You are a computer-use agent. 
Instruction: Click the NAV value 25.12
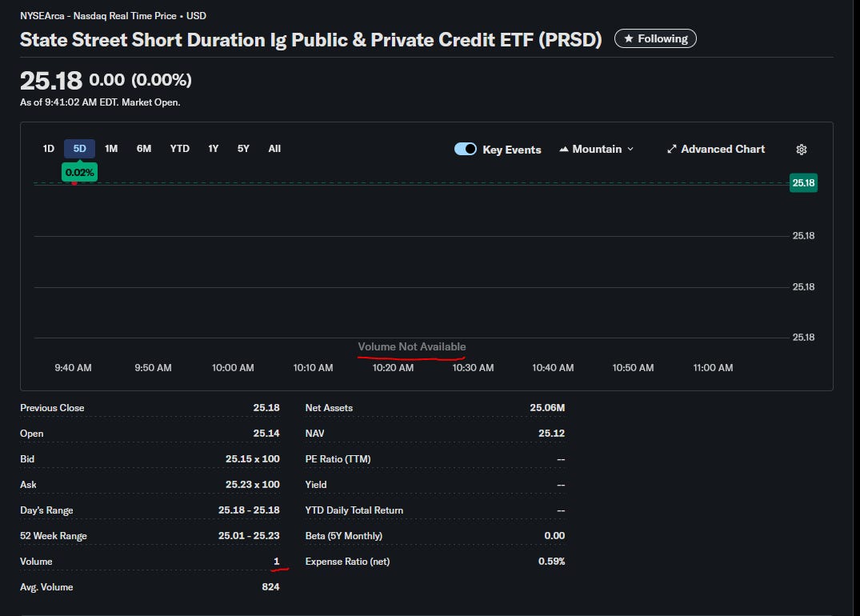click(551, 434)
